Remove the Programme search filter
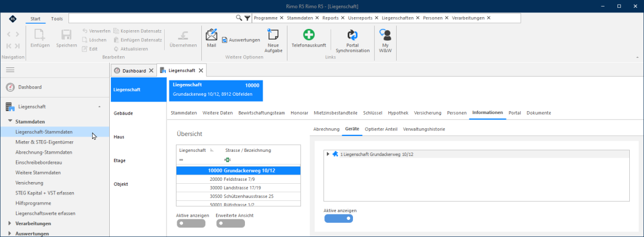Viewport: 644px width, 237px height. pyautogui.click(x=282, y=18)
